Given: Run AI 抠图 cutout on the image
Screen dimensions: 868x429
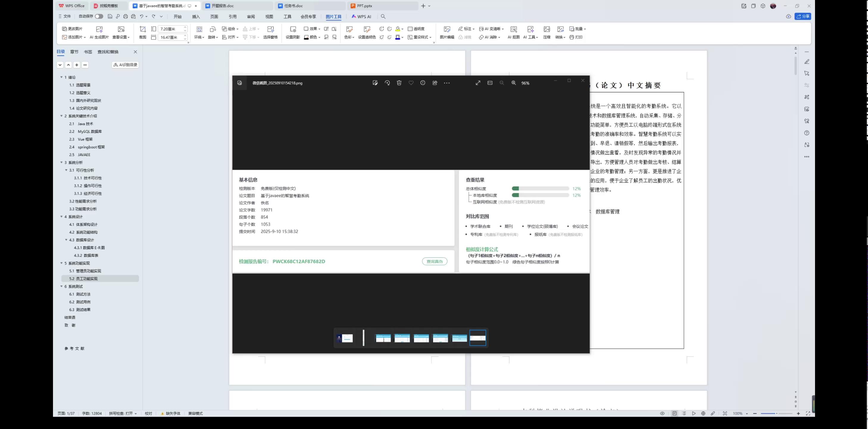Looking at the screenshot, I should [x=515, y=33].
